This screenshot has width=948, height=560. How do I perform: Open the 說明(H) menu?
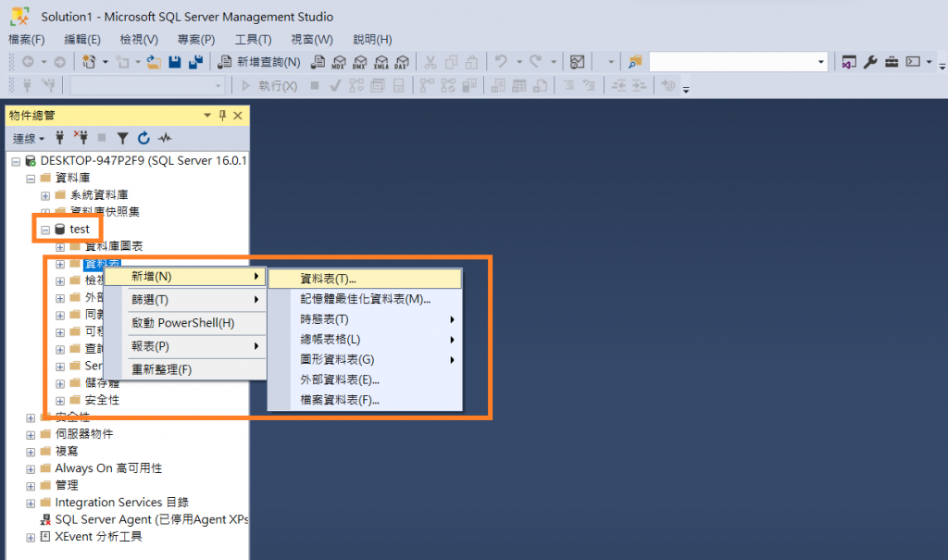(372, 39)
